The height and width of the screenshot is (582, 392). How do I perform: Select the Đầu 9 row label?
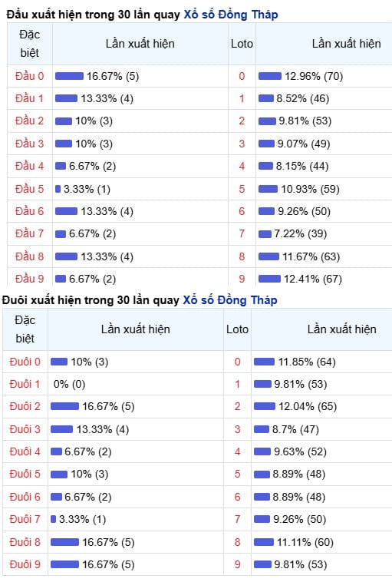click(29, 279)
